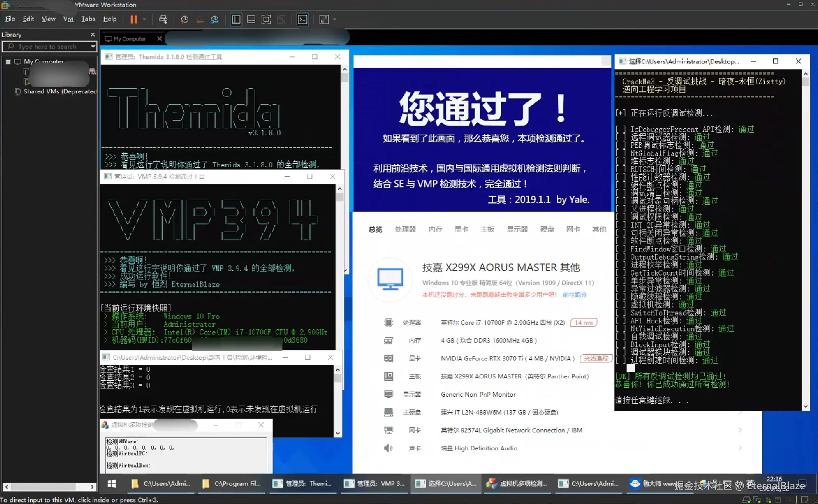This screenshot has width=818, height=504.
Task: Open the Vm menu in VMware Workstation
Action: point(68,18)
